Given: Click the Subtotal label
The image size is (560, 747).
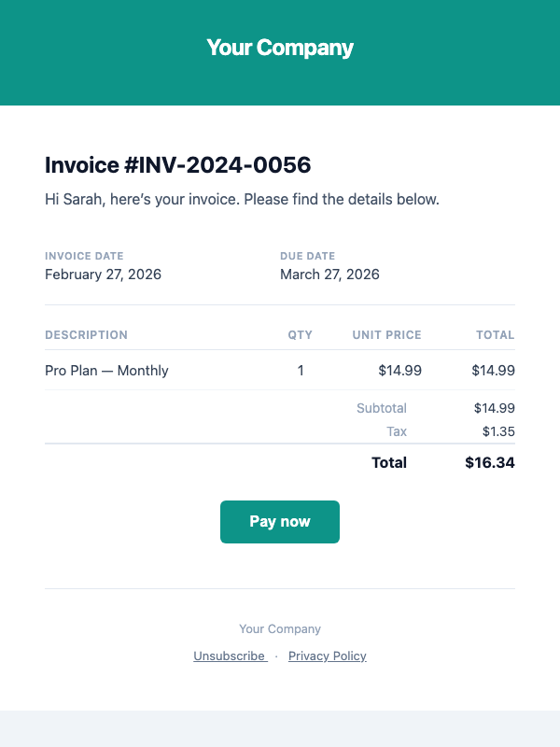Looking at the screenshot, I should coord(382,408).
